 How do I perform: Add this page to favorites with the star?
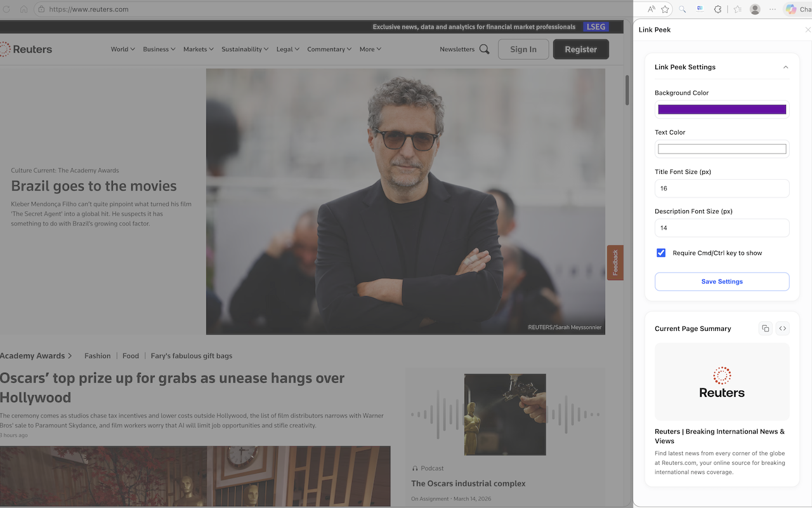click(x=665, y=10)
